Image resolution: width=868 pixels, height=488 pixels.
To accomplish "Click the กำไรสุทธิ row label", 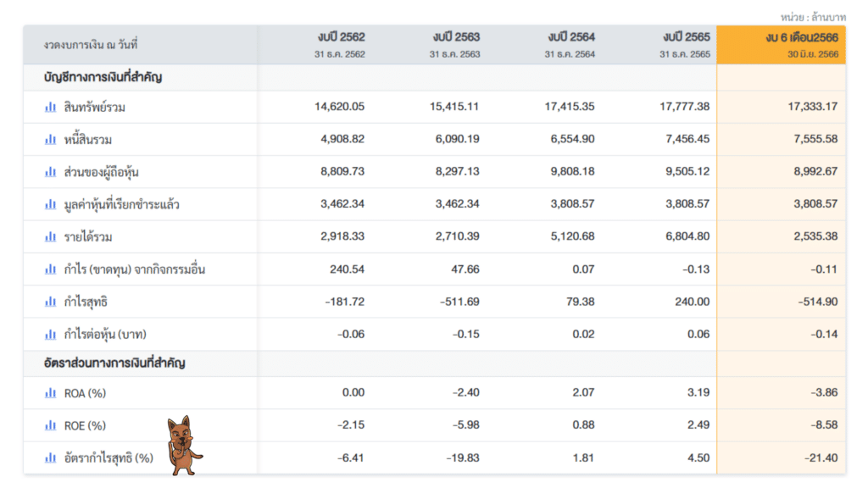I will 86,302.
